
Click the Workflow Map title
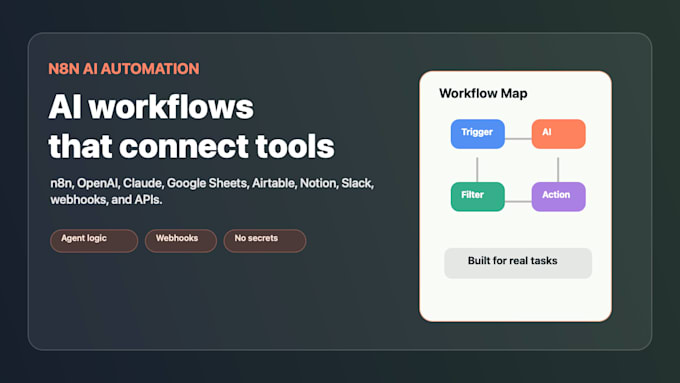483,93
